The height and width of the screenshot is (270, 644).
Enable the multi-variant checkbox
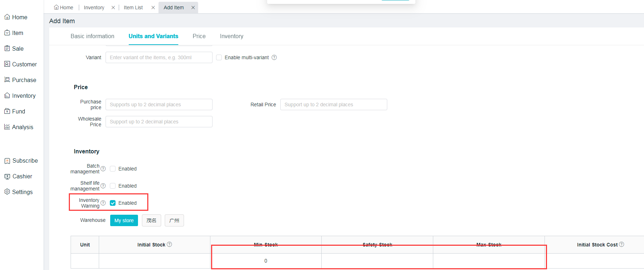click(219, 57)
